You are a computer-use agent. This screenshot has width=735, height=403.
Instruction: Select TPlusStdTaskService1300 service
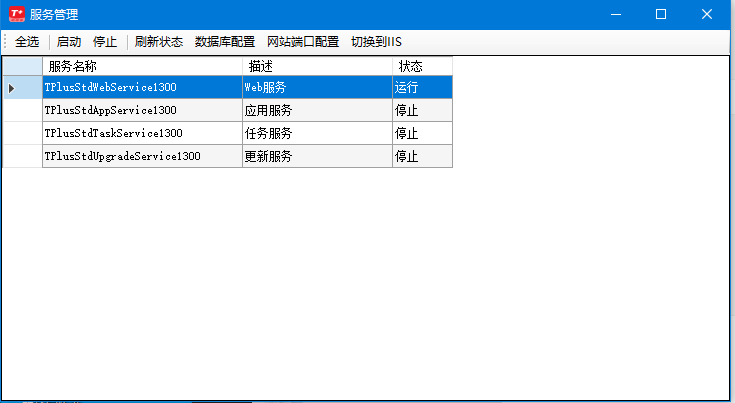142,133
